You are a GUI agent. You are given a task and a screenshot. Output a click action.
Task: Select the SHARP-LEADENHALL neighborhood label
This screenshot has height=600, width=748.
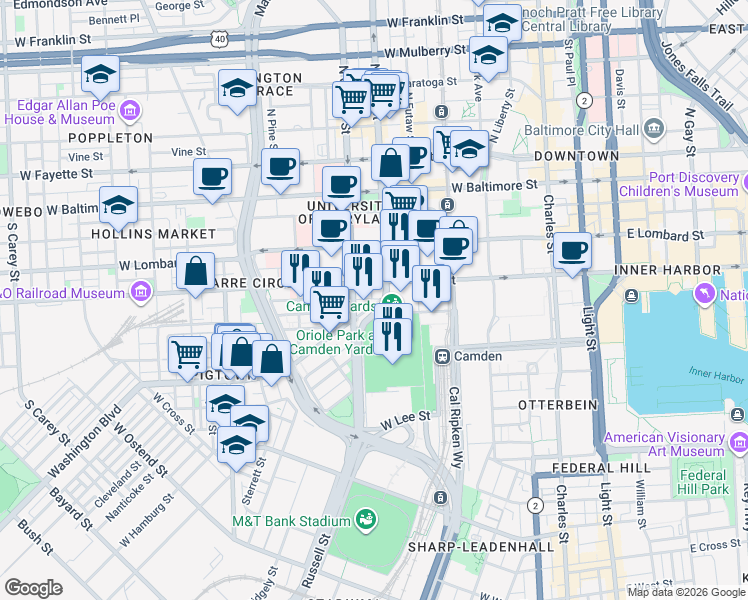(x=481, y=547)
